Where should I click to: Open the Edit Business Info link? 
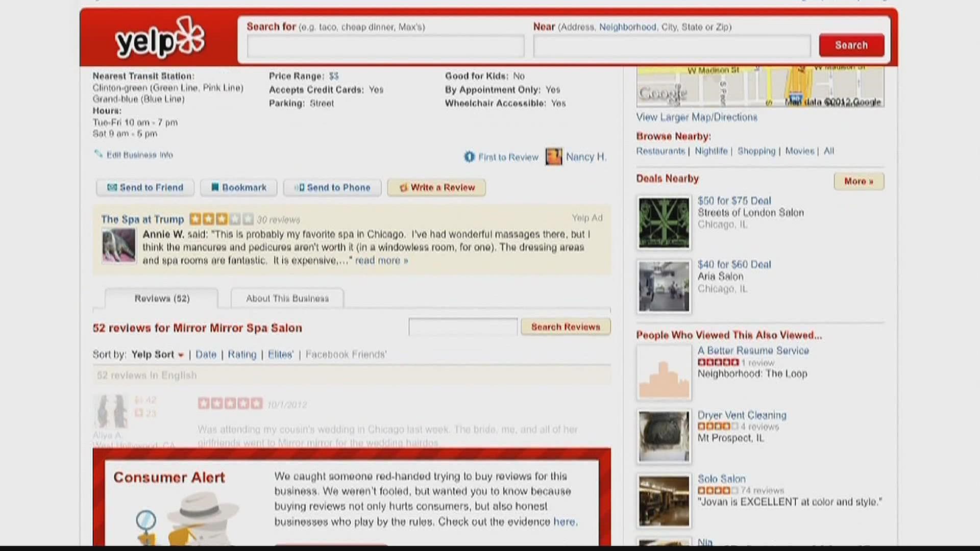coord(139,155)
